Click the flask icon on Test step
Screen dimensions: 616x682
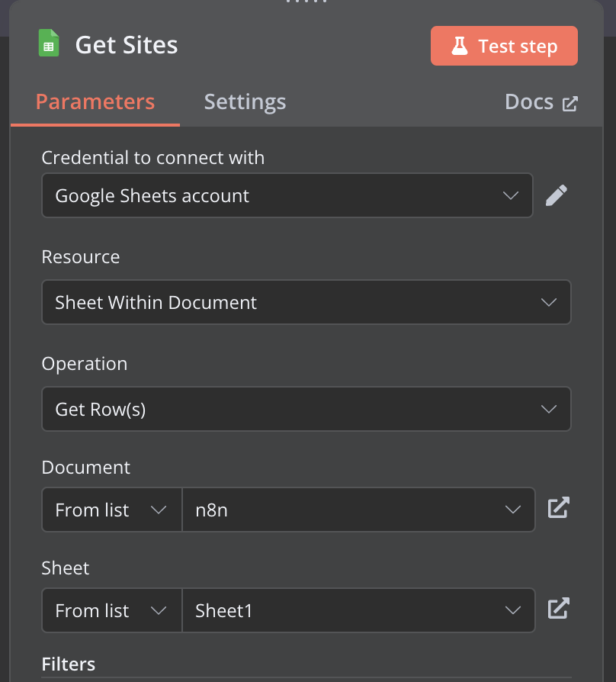click(460, 46)
